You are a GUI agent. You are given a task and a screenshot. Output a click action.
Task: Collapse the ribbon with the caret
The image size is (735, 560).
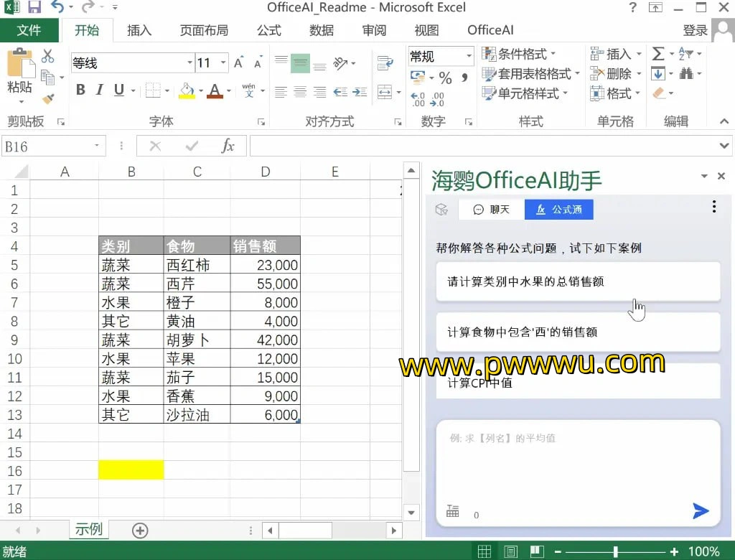pos(724,121)
